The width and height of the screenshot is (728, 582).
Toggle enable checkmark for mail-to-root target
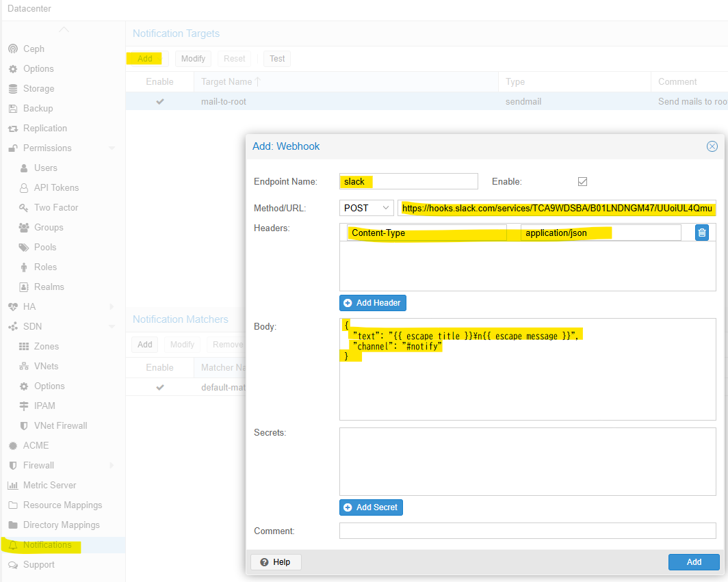coord(160,101)
